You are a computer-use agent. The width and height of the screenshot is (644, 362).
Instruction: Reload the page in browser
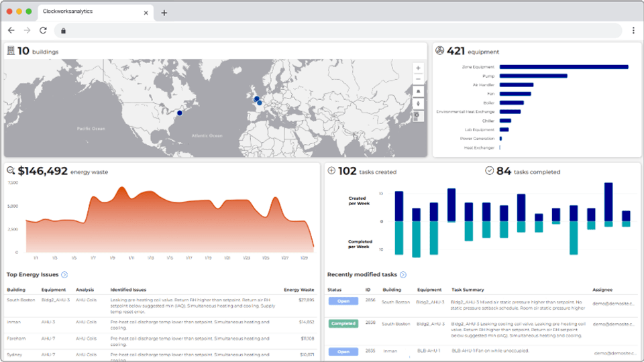43,30
